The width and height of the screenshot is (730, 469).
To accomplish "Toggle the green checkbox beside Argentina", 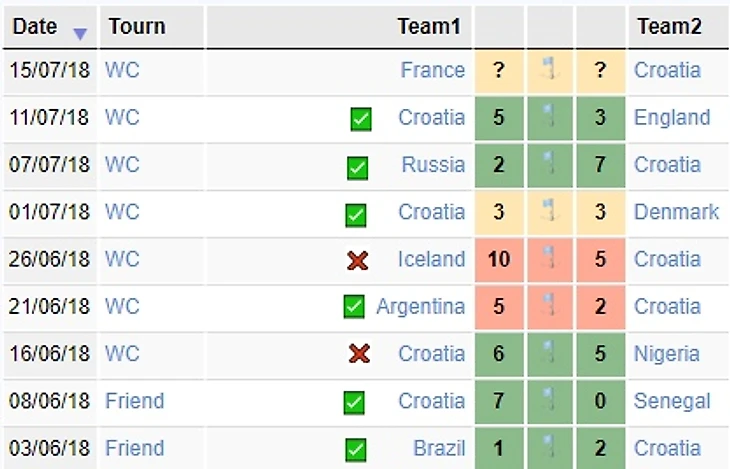I will [x=354, y=307].
